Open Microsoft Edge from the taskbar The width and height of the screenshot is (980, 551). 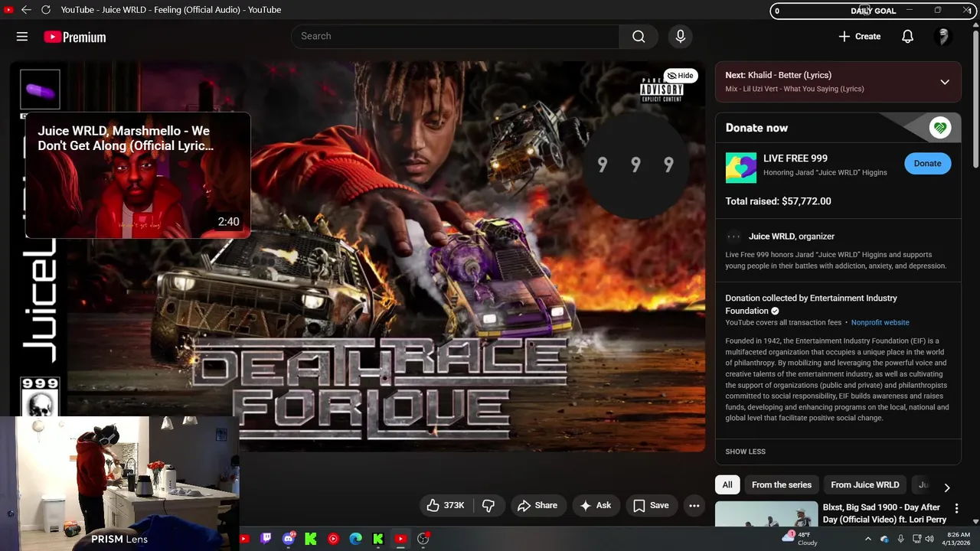pos(355,539)
